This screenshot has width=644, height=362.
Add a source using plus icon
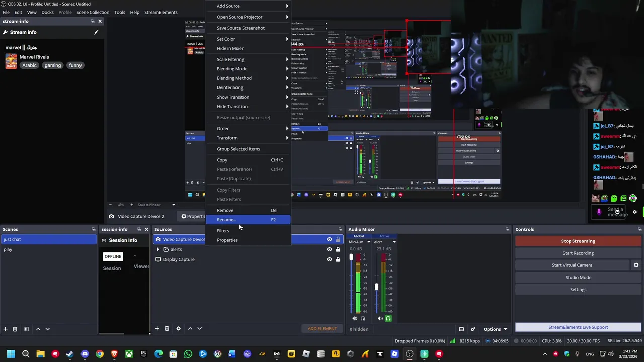point(157,328)
